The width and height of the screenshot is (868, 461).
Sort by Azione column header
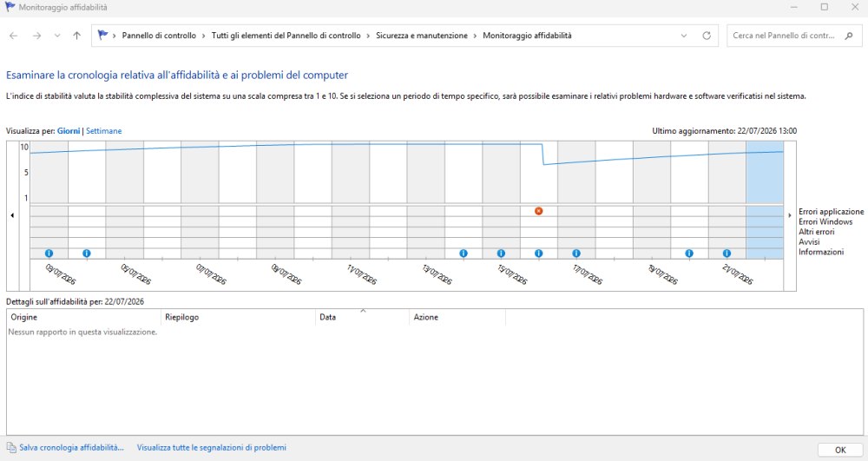[x=457, y=317]
